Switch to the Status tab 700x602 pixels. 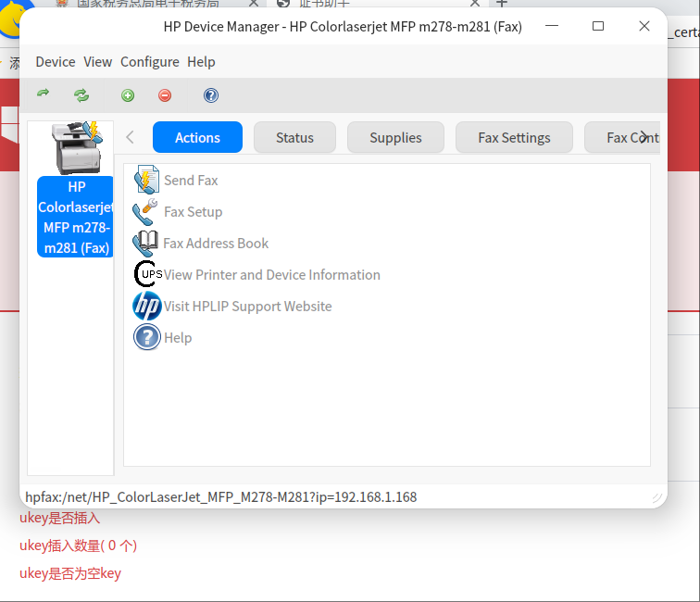click(x=294, y=137)
